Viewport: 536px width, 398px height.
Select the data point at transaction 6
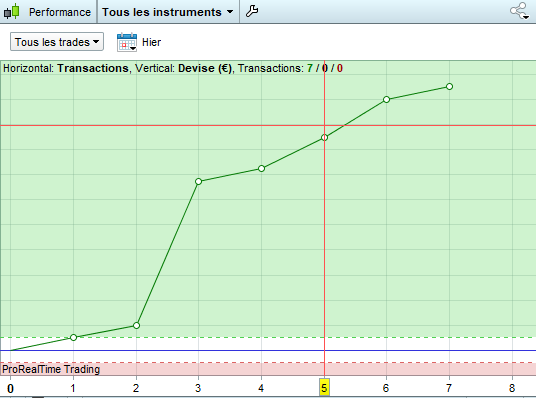pyautogui.click(x=387, y=100)
